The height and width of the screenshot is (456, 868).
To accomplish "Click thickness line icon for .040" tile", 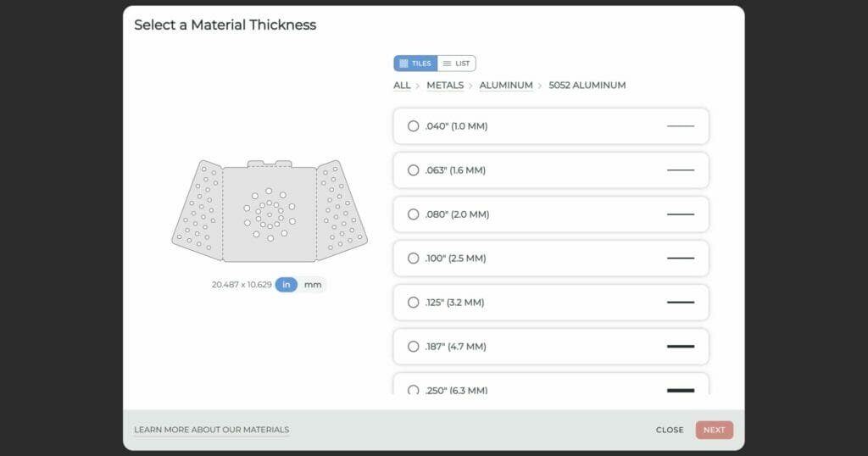I will (680, 126).
